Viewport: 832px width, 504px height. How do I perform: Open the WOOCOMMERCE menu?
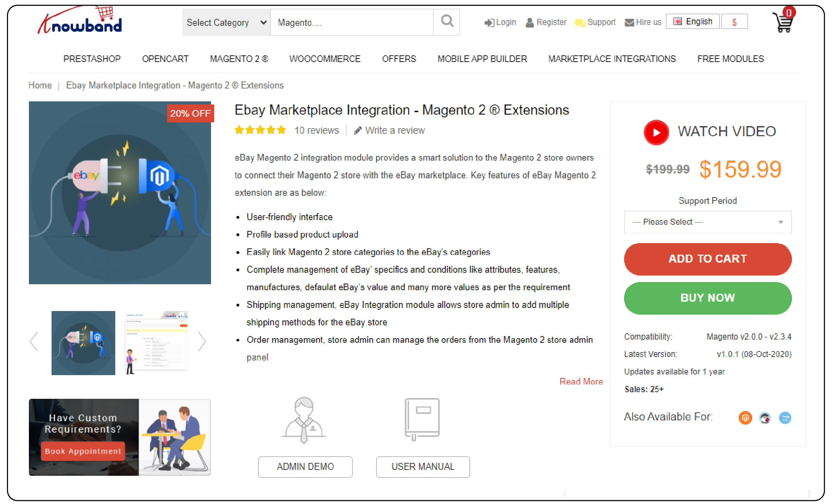325,59
